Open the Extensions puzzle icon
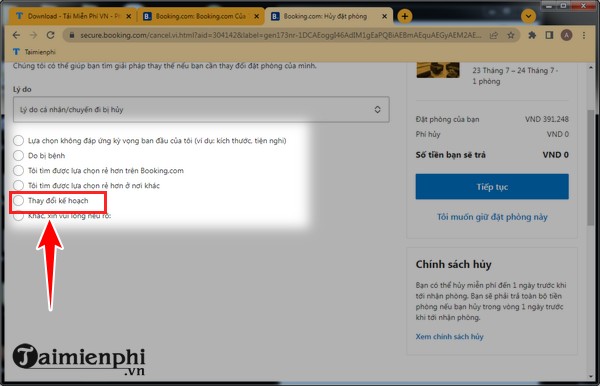Image resolution: width=600 pixels, height=386 pixels. 532,35
